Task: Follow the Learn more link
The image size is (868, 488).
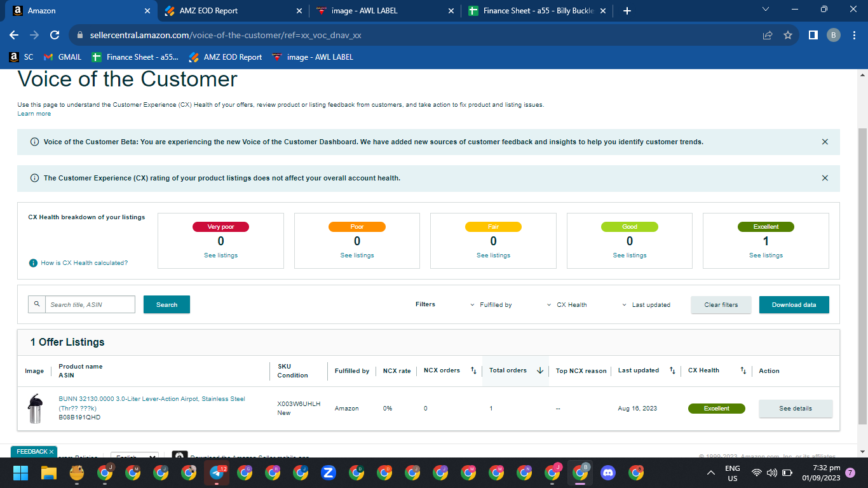Action: [x=34, y=114]
